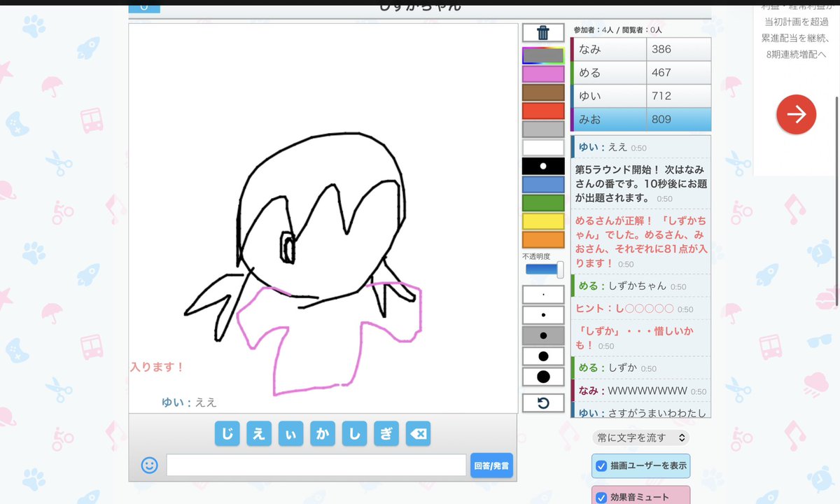
Task: Select the medium brush size with gray background
Action: [543, 335]
